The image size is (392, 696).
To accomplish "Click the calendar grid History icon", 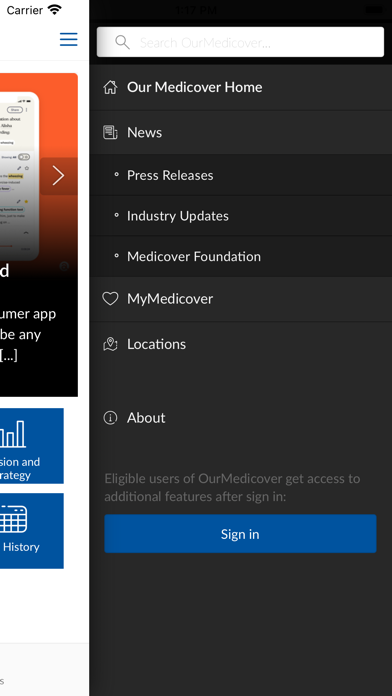I will point(13,519).
